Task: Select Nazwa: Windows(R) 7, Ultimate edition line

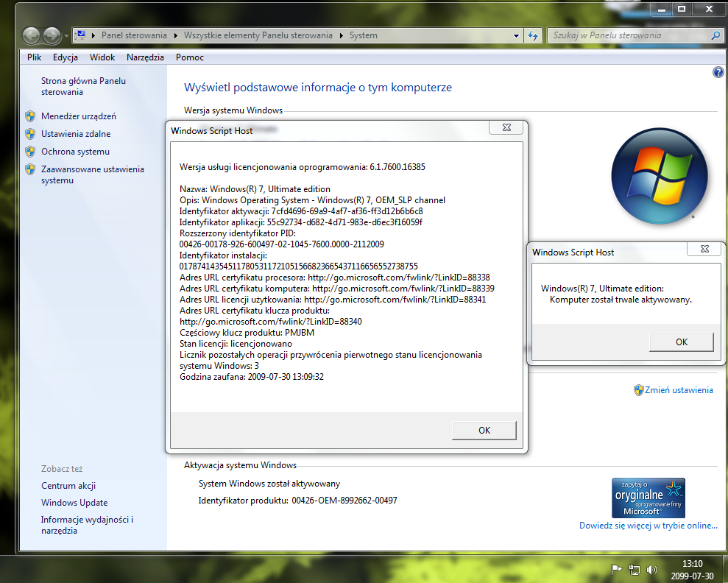Action: click(255, 189)
